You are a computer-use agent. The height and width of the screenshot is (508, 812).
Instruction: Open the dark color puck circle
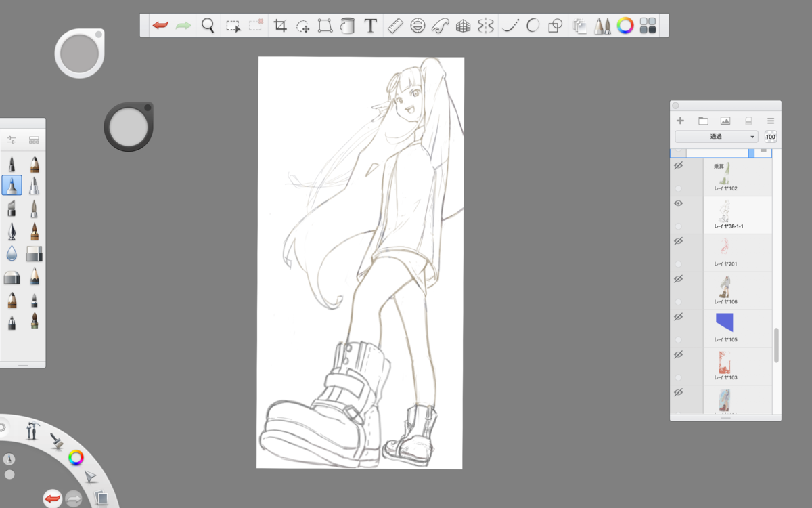pos(128,127)
